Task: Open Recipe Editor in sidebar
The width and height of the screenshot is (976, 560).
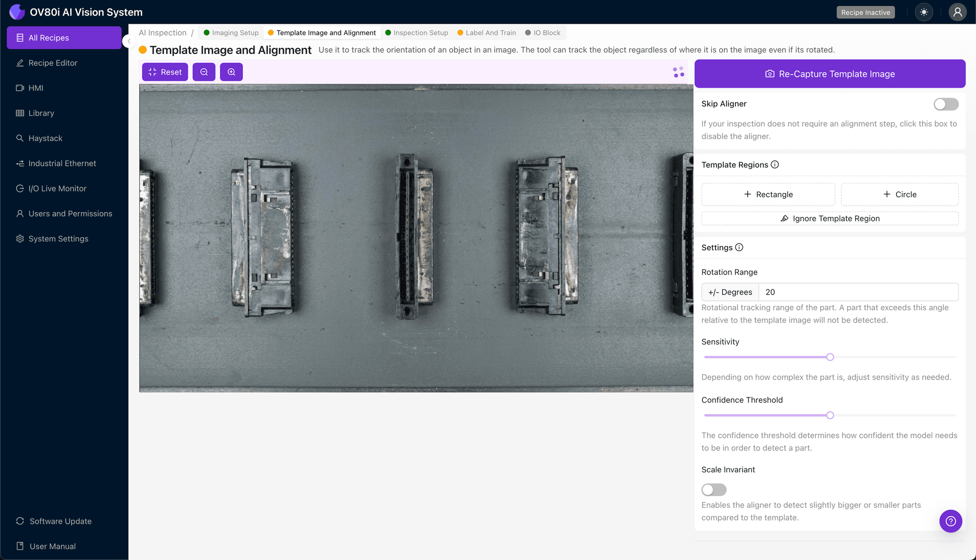Action: click(x=64, y=63)
